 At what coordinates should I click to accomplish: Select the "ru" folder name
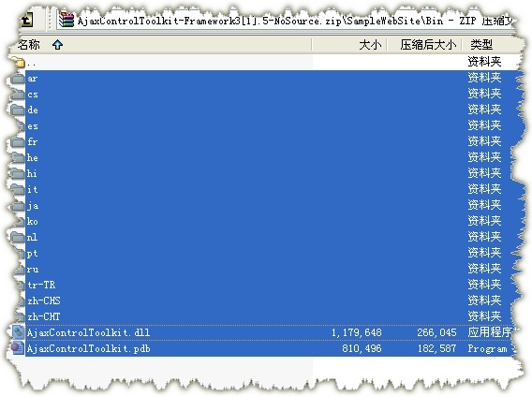(x=33, y=270)
